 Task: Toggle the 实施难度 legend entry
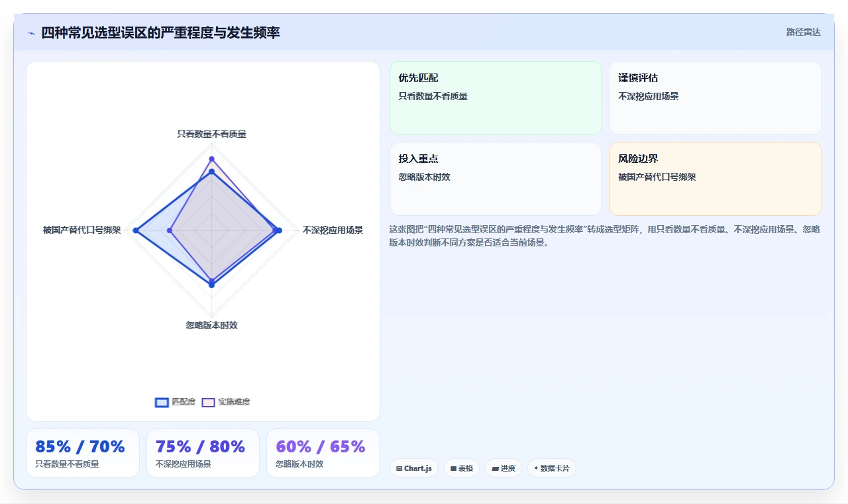(x=226, y=402)
